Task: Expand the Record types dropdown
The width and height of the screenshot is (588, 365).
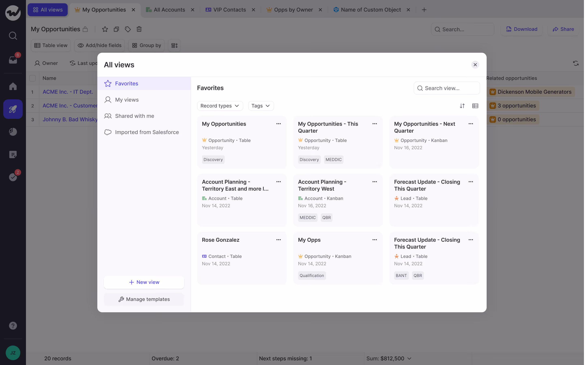Action: (220, 106)
